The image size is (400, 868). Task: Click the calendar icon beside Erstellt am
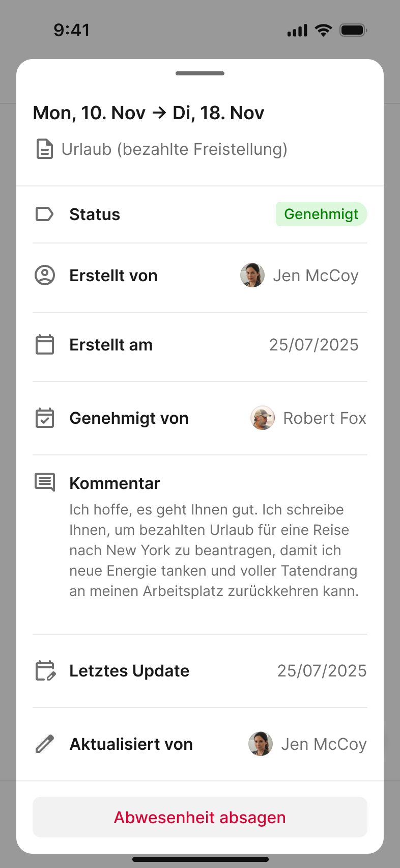pyautogui.click(x=44, y=345)
